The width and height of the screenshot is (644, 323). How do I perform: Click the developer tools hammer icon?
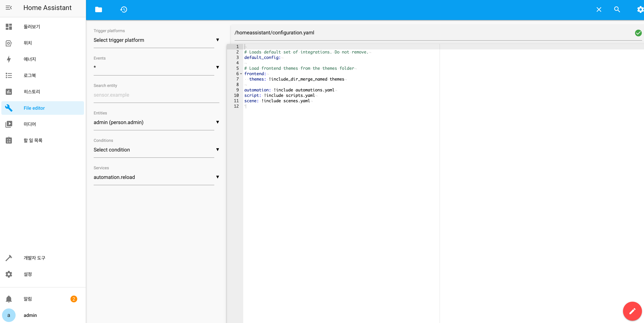point(9,258)
